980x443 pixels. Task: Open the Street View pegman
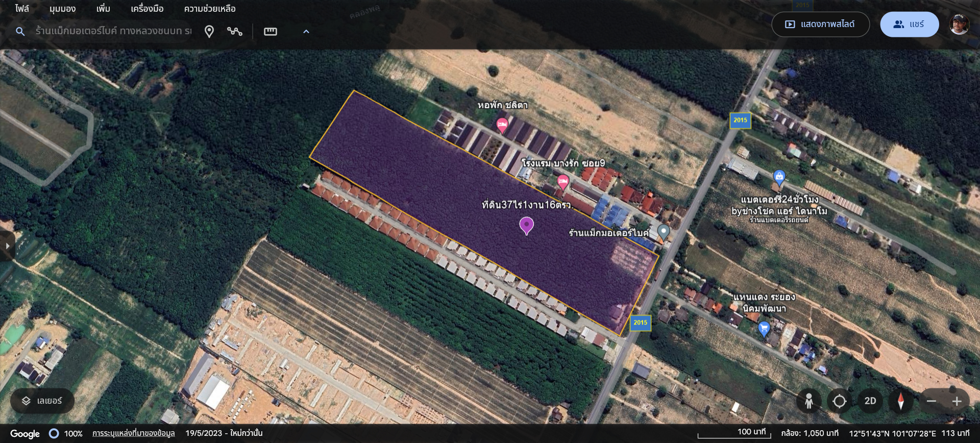pyautogui.click(x=809, y=401)
